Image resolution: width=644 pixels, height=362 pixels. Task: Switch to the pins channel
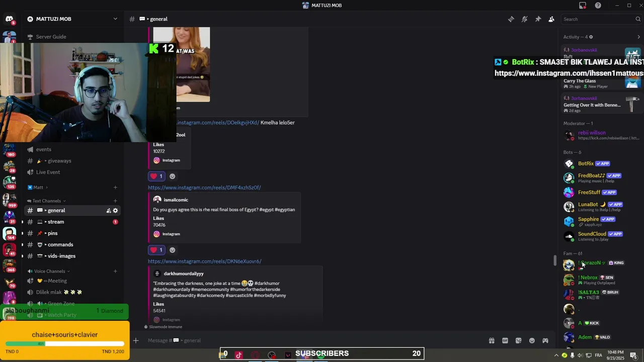point(72,233)
